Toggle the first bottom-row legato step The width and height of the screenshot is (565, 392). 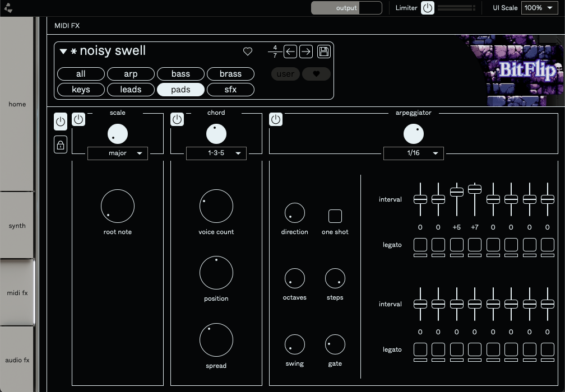(x=420, y=349)
